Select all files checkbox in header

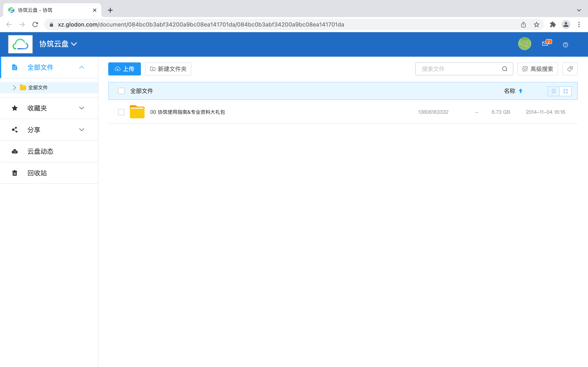pyautogui.click(x=121, y=91)
